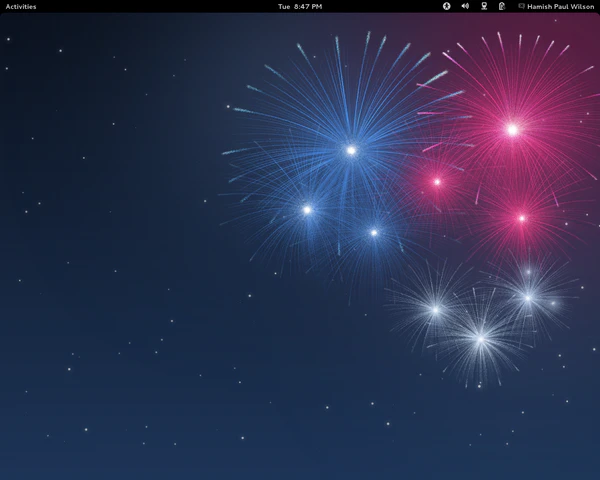The image size is (600, 480).
Task: Click the rightmost white firework's center
Action: click(528, 297)
